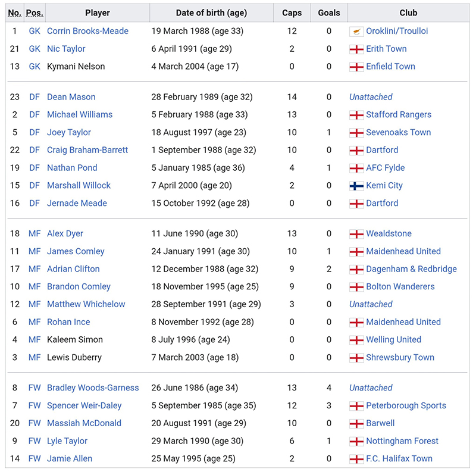The width and height of the screenshot is (476, 472).
Task: Click the England flag beside Bolton Wanderers
Action: point(356,287)
